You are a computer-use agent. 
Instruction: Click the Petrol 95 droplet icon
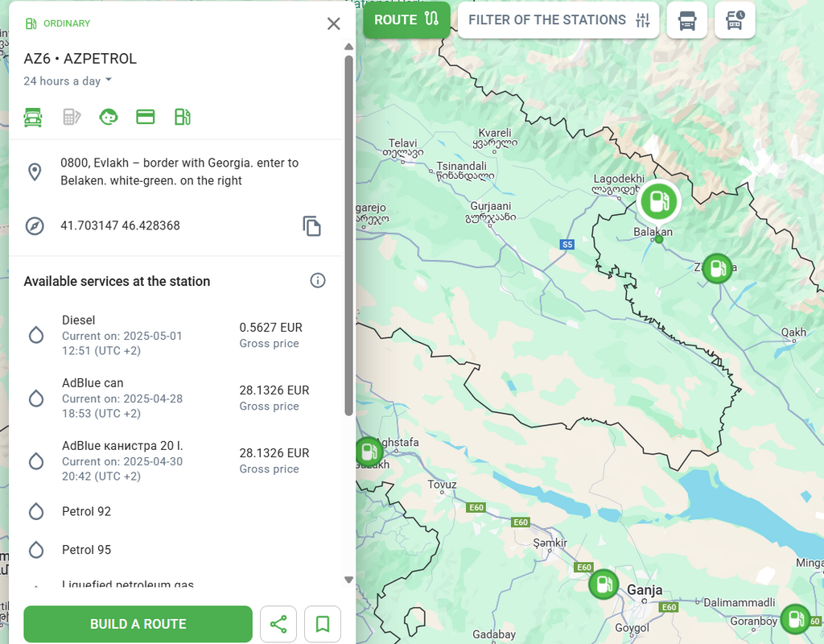point(35,550)
